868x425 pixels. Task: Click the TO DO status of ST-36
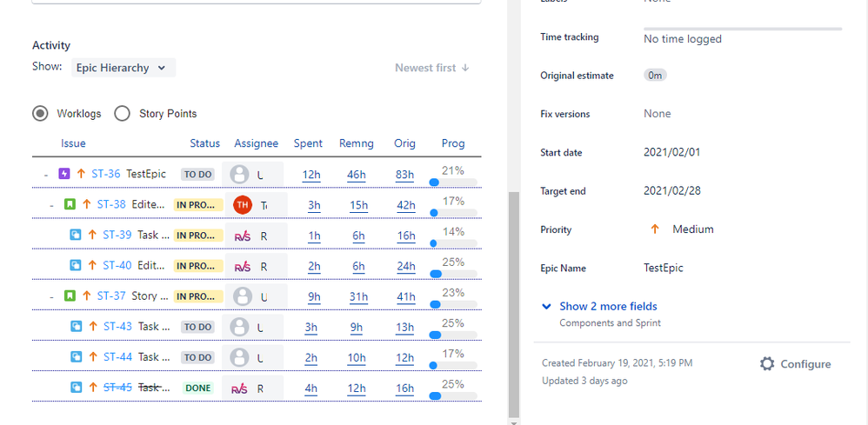point(197,175)
